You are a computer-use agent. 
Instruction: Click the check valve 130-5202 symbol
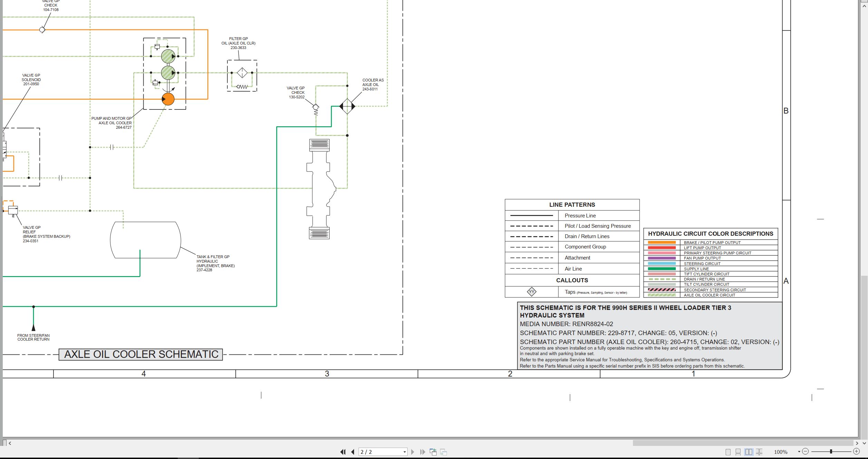click(315, 110)
